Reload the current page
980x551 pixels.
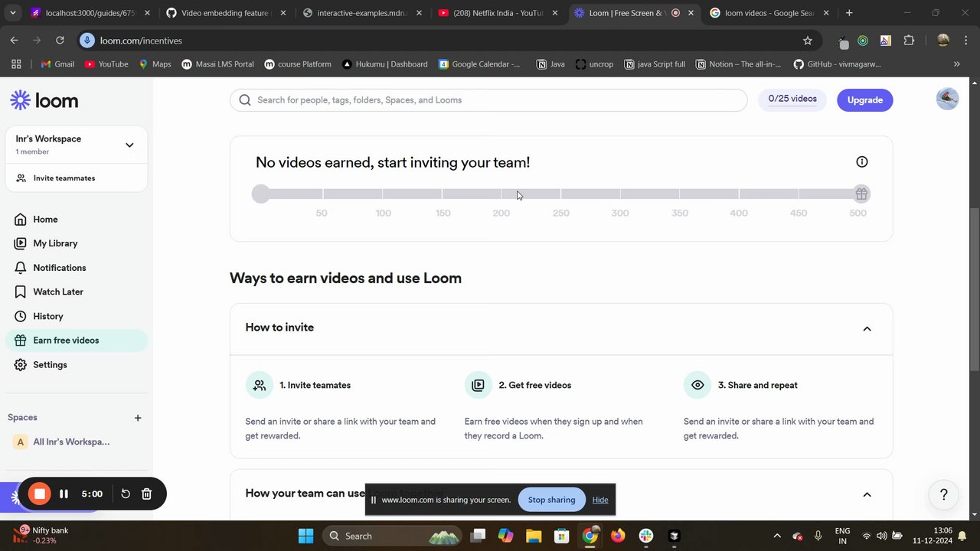point(60,41)
